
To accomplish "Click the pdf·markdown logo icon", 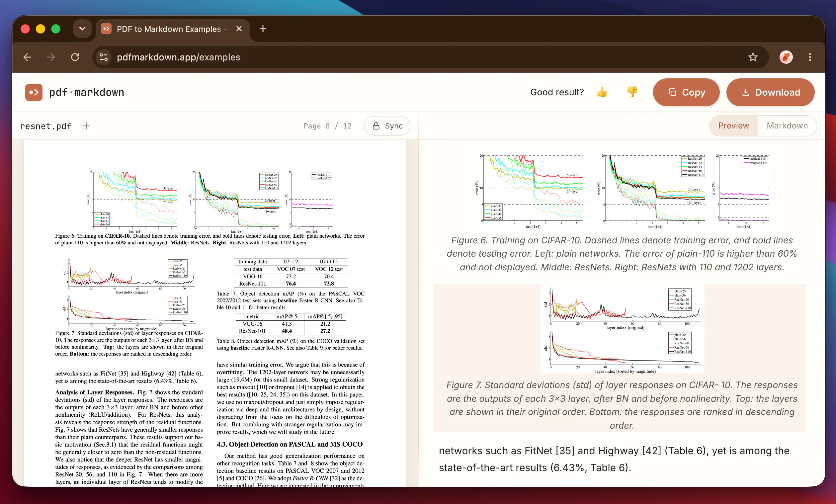I will tap(34, 92).
